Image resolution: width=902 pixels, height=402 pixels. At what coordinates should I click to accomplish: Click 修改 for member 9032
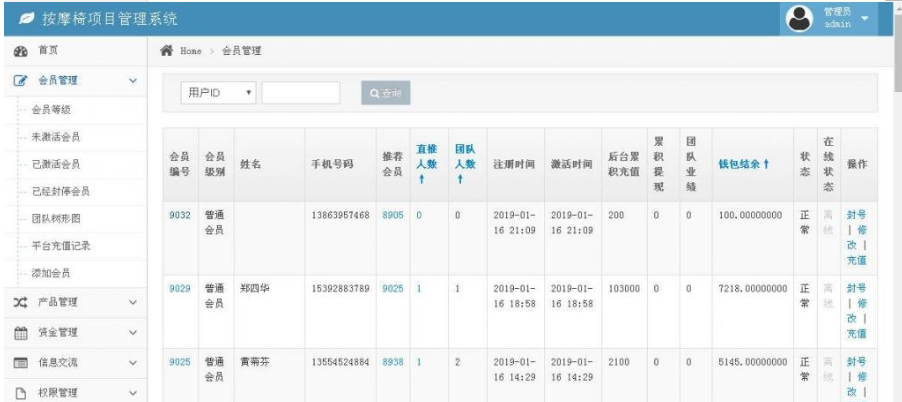(857, 237)
